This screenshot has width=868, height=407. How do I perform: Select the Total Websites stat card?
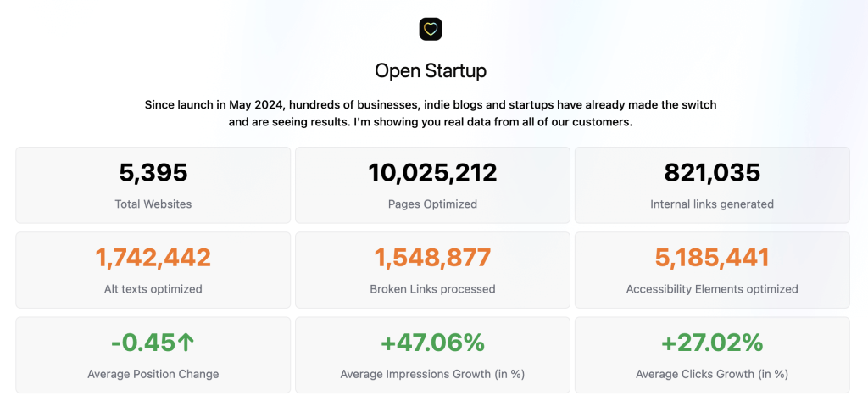tap(153, 185)
